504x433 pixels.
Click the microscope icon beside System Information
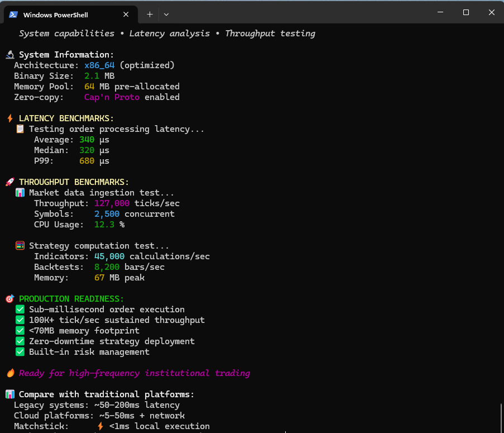(x=9, y=54)
